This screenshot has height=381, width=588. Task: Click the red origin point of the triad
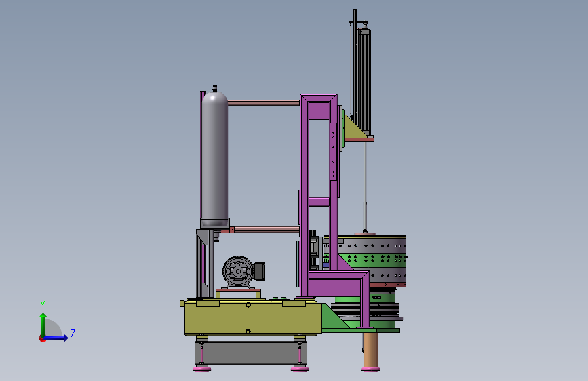pos(42,338)
